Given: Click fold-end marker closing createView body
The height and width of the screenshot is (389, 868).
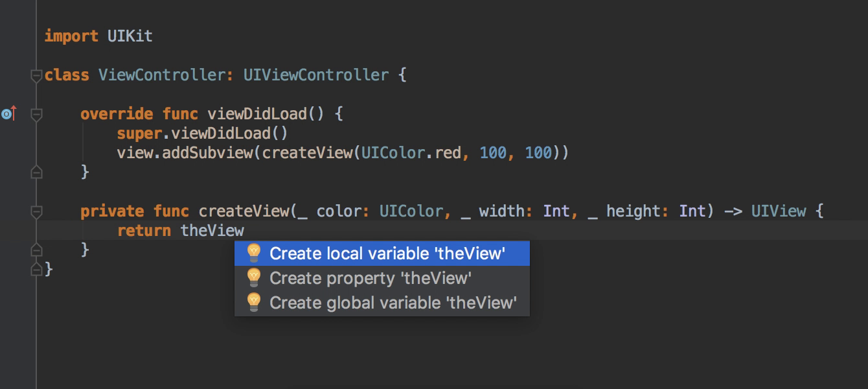Looking at the screenshot, I should coord(37,250).
